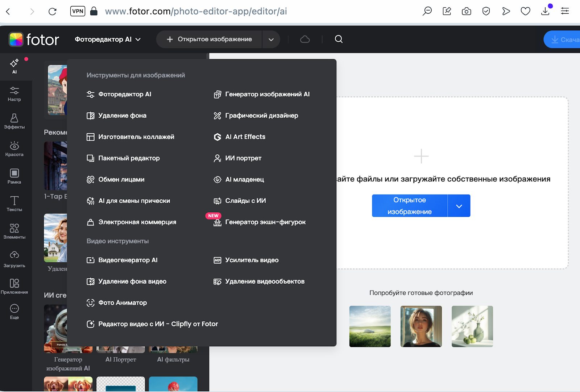The height and width of the screenshot is (392, 580).
Task: Choose the landscape field sample photo
Action: pos(370,326)
